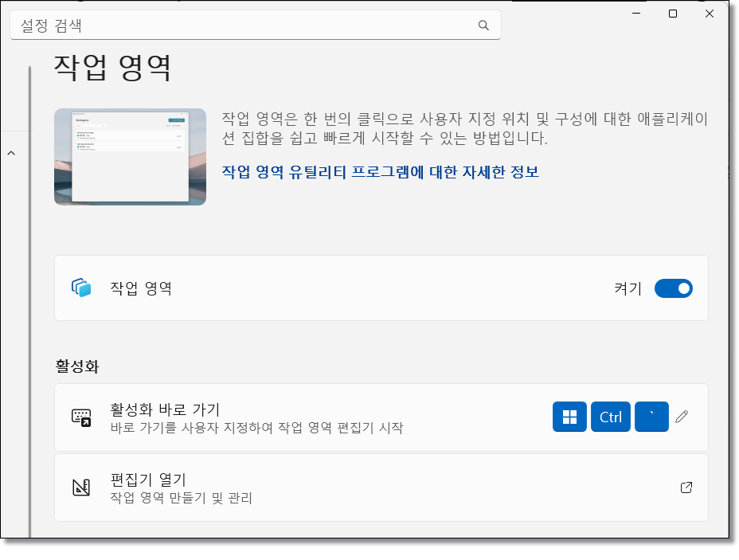Viewport: 739px width, 560px height.
Task: Toggle the 작업 영역 switch off
Action: [x=673, y=288]
